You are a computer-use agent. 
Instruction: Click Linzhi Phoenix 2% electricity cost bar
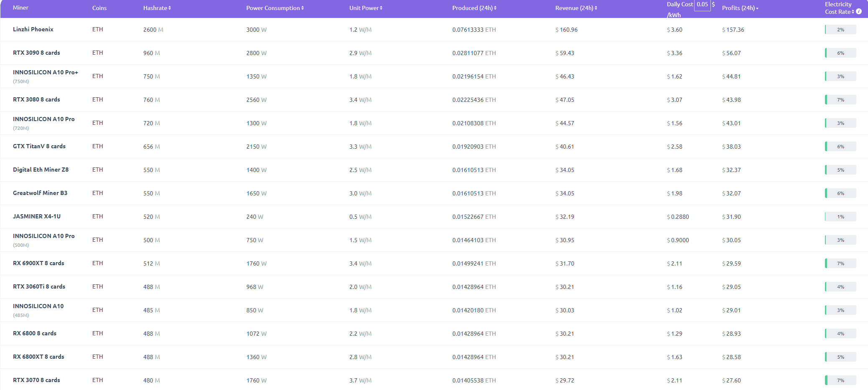(x=840, y=30)
